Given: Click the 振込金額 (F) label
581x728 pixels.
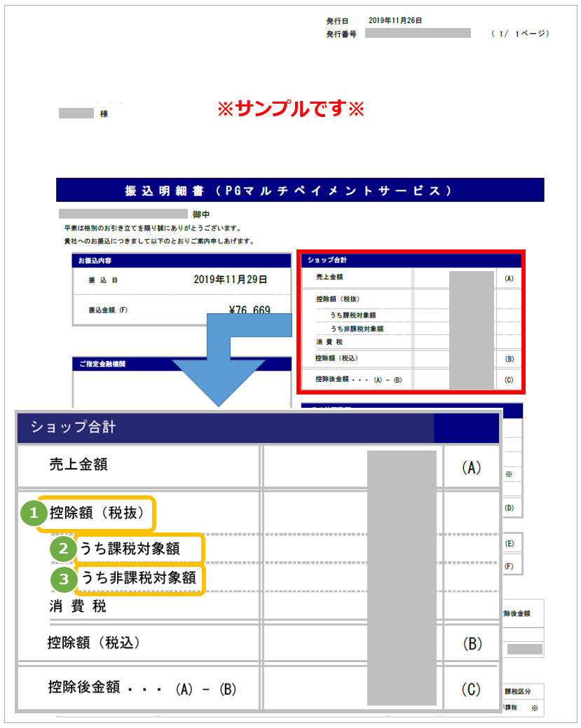Looking at the screenshot, I should 108,310.
